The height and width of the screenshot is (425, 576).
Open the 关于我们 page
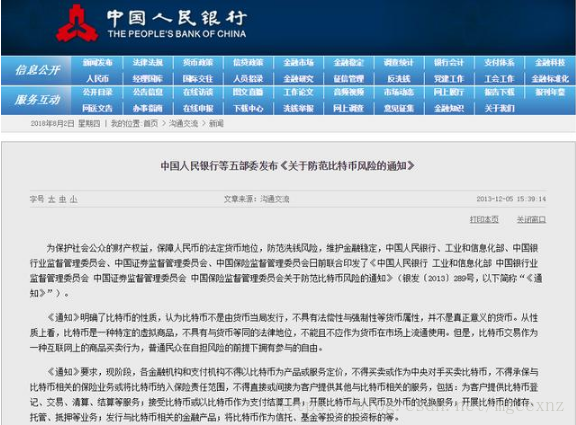[499, 108]
